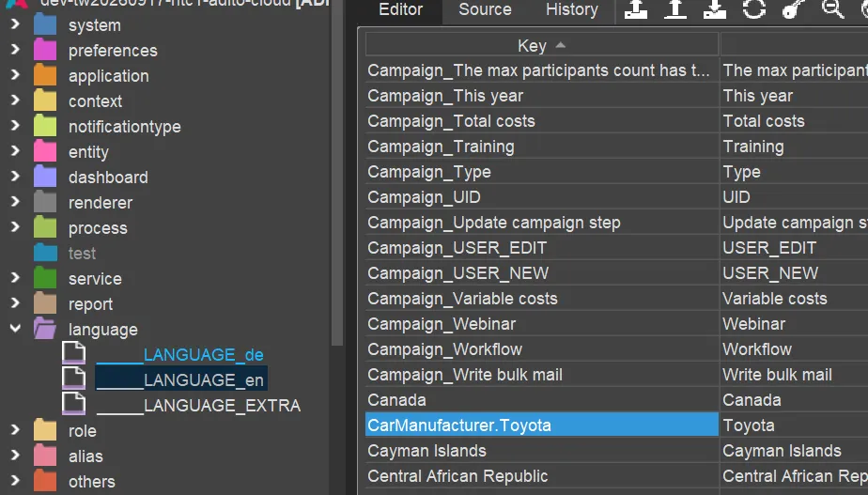Screen dimensions: 868x495
Task: Select the green process folder icon
Action: coord(45,228)
